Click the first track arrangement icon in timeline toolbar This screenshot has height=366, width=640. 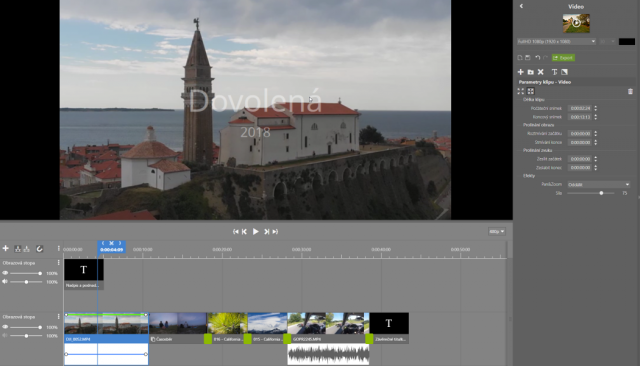18,248
